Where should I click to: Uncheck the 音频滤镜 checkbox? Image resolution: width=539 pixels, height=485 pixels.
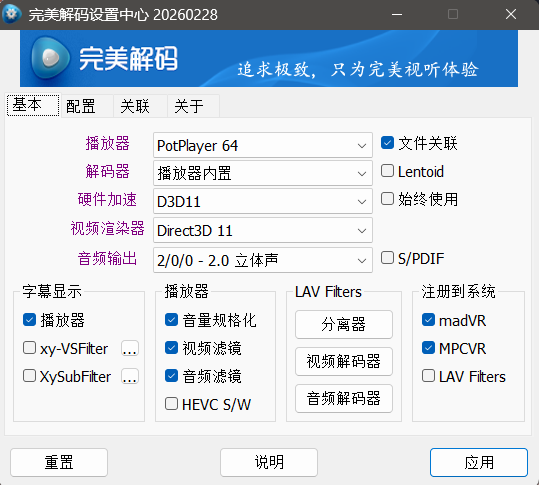point(171,376)
